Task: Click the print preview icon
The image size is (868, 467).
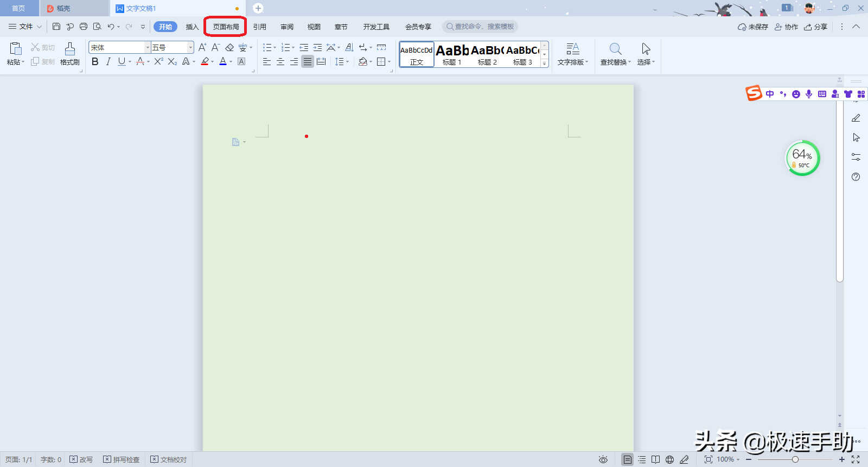Action: click(x=97, y=27)
